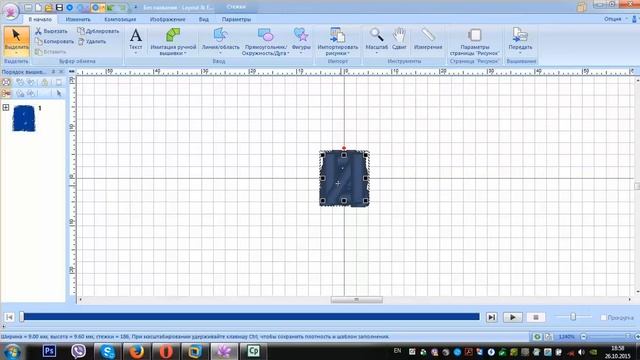Switch to the Вид ribbon tab
640x360 pixels.
pyautogui.click(x=204, y=19)
